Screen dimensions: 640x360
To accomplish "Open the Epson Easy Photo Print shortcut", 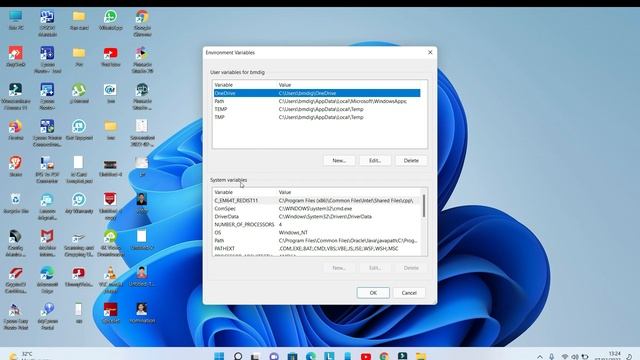I will click(16, 316).
